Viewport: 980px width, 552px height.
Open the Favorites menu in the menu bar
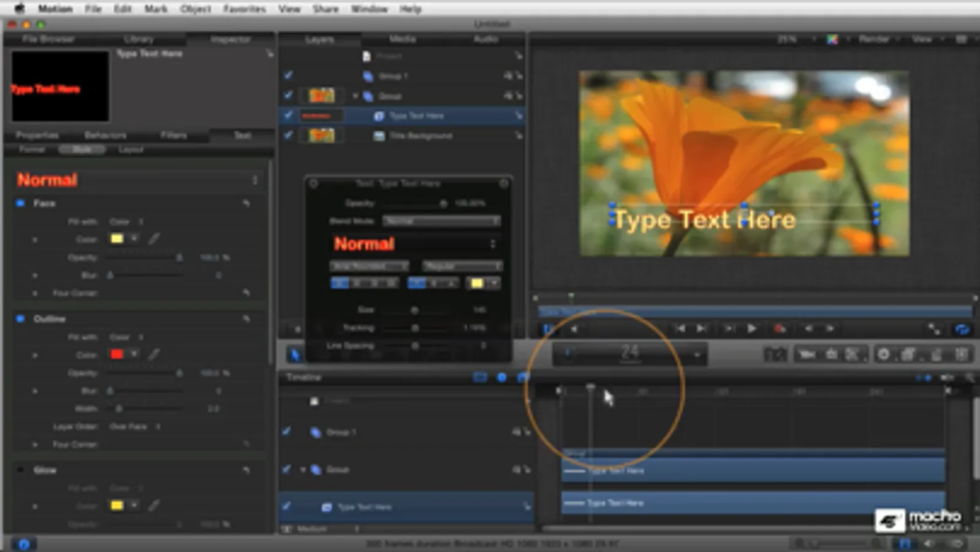click(x=244, y=9)
